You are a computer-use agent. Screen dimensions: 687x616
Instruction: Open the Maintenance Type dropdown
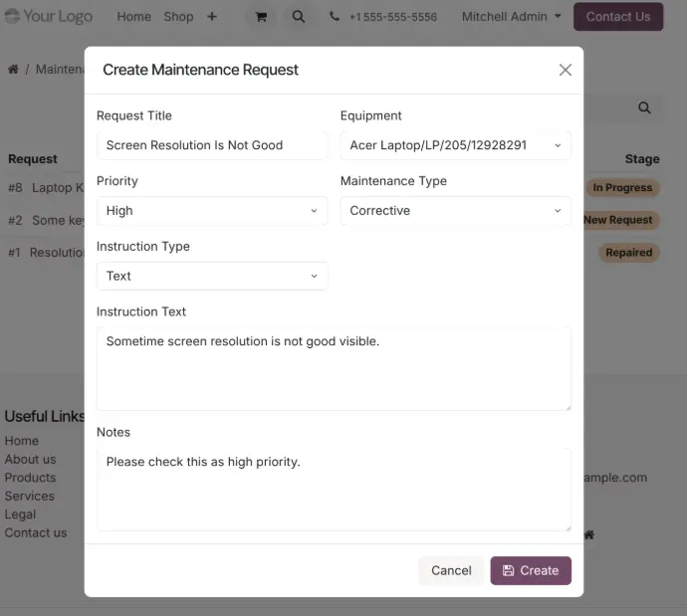(x=455, y=211)
